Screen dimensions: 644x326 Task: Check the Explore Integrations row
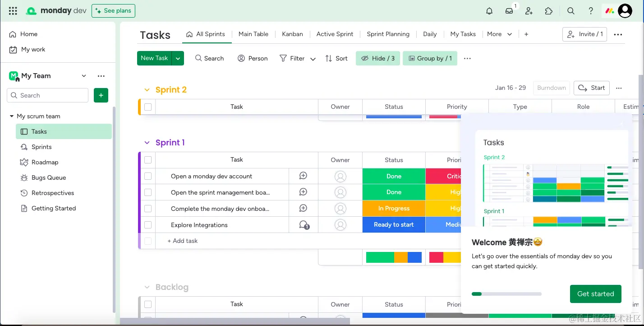148,225
